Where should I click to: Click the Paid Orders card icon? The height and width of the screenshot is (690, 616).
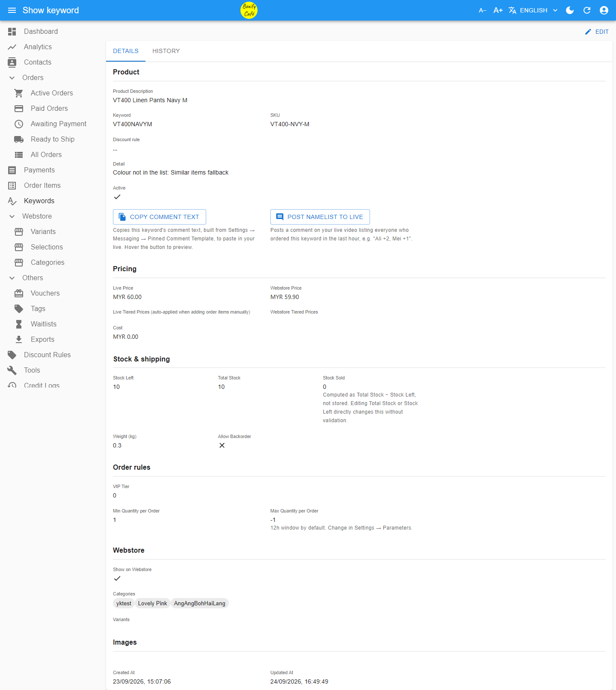click(19, 108)
